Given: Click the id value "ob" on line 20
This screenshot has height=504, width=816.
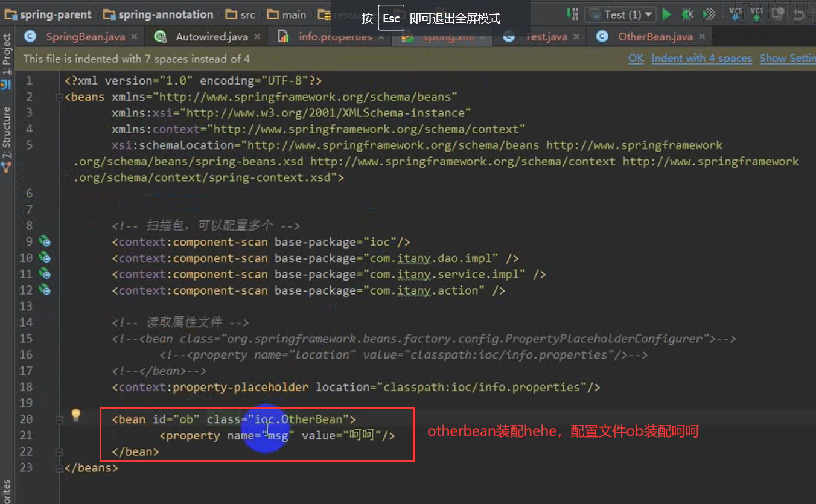Looking at the screenshot, I should point(186,419).
